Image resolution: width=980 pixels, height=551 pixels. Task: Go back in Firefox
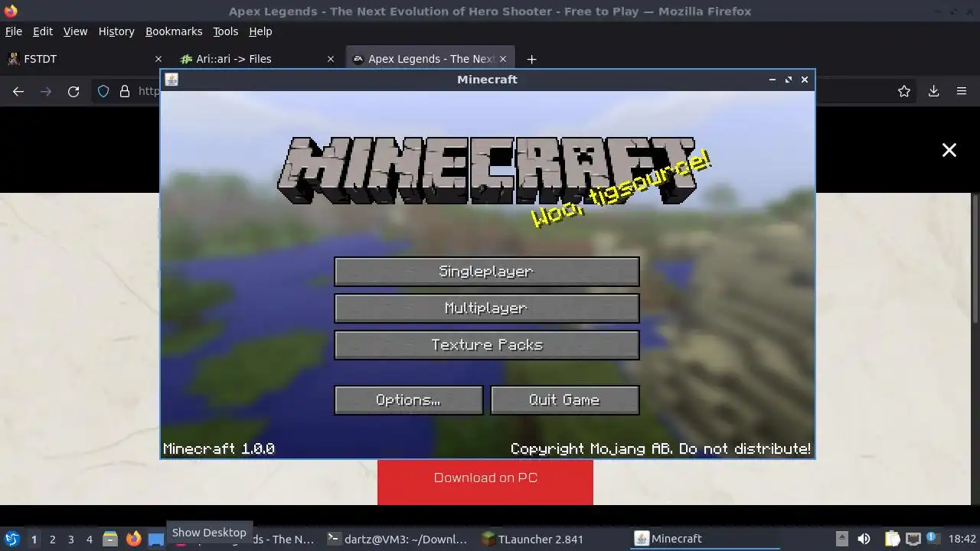coord(18,91)
